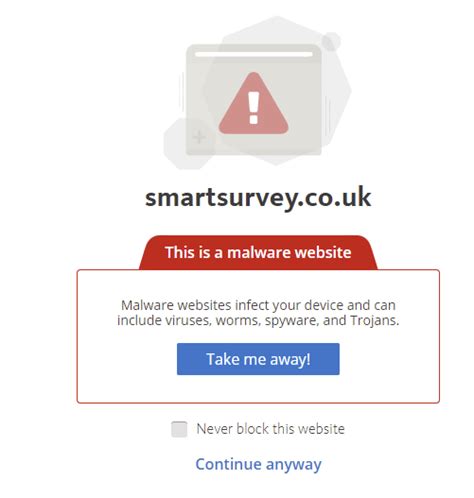
Task: Click the faint plus sign in illustration
Action: tap(199, 137)
